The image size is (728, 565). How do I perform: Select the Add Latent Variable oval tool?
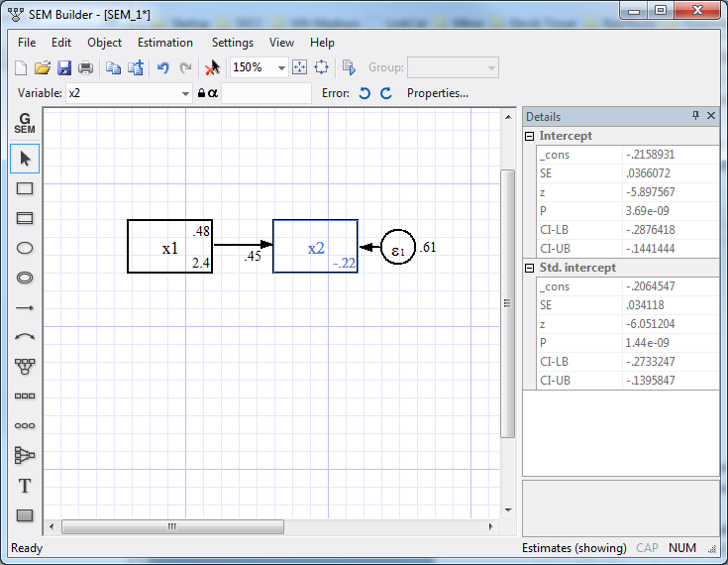tap(25, 248)
